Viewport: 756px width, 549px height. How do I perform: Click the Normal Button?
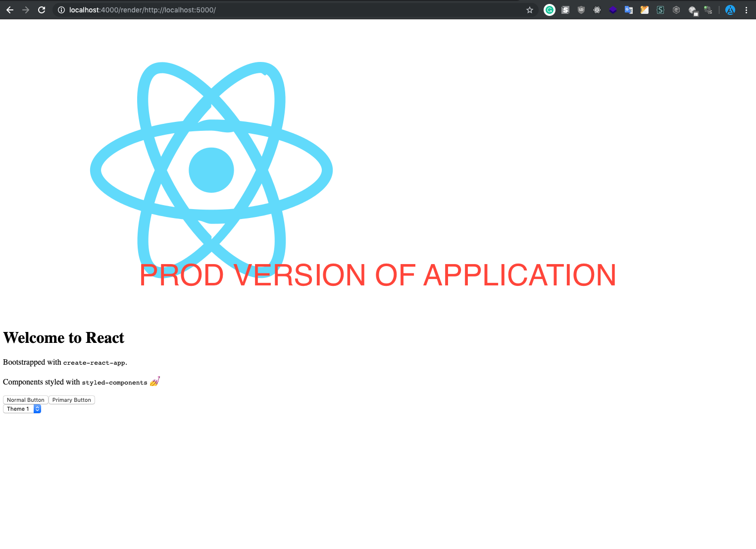point(25,400)
